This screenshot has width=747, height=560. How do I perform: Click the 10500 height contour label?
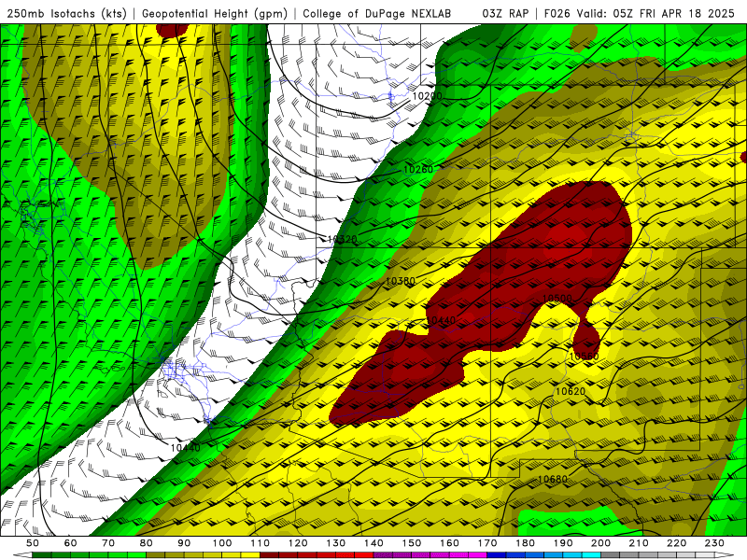[x=557, y=299]
